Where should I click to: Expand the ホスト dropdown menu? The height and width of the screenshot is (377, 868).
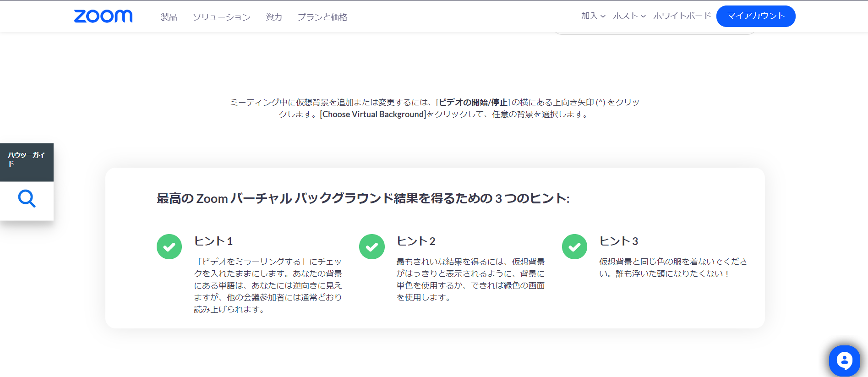click(x=629, y=16)
